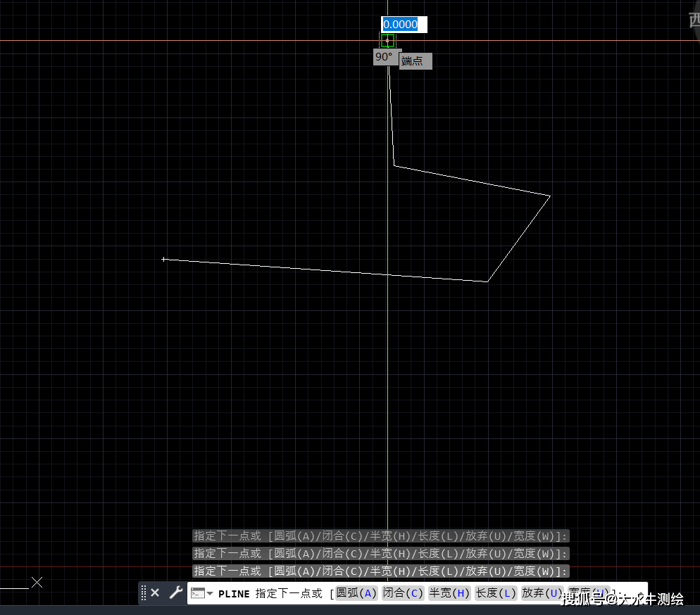Choose the 半宽(H) halfwidth option

[x=449, y=593]
